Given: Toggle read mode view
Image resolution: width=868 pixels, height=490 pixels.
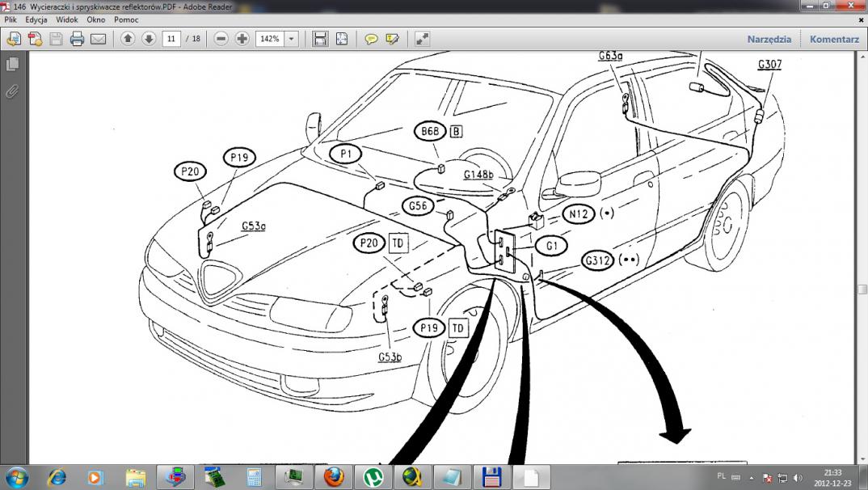Looking at the screenshot, I should (422, 39).
